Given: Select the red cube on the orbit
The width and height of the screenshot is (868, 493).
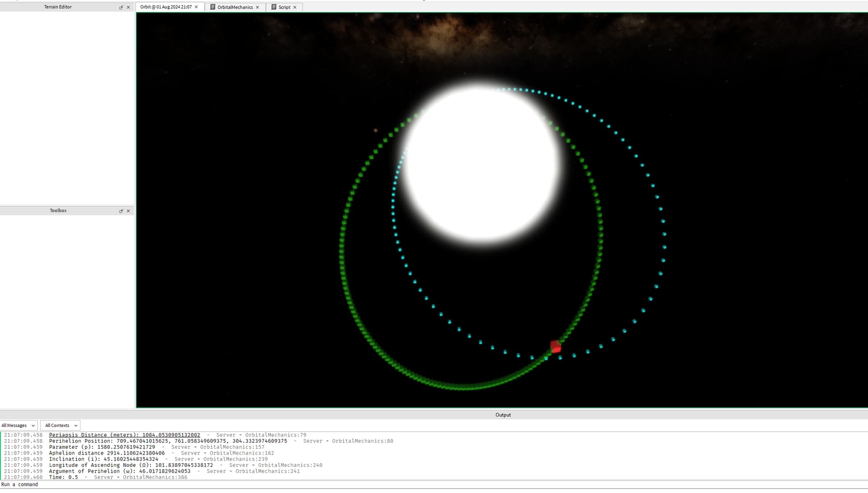Looking at the screenshot, I should pyautogui.click(x=556, y=347).
